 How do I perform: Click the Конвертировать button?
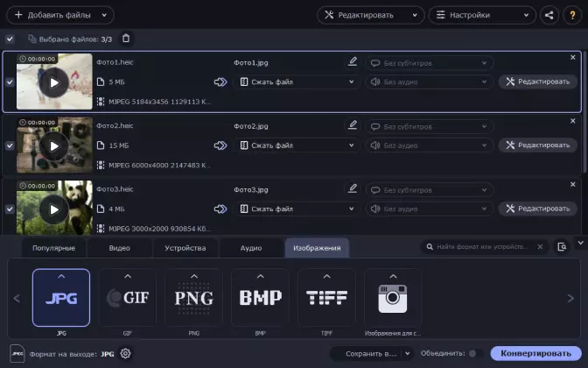(x=535, y=354)
